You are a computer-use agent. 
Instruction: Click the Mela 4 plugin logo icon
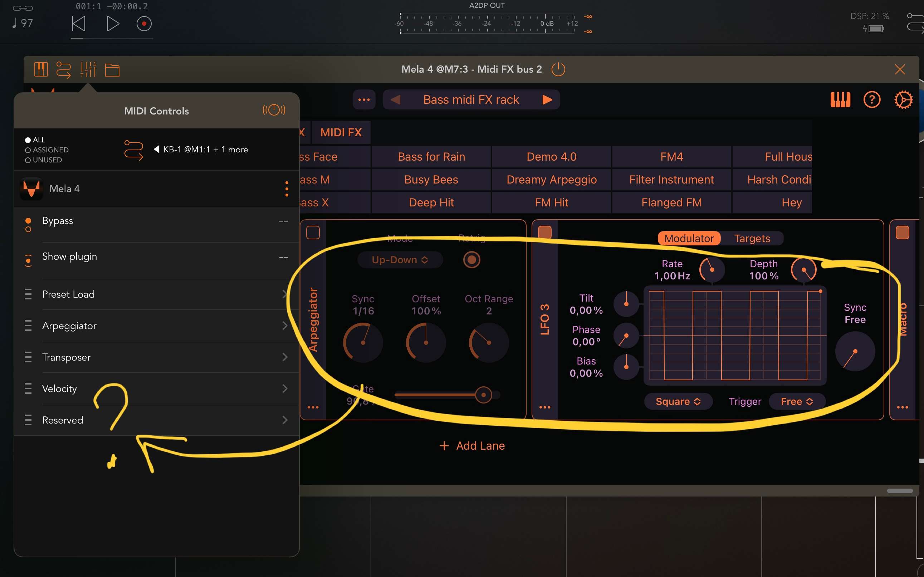point(31,188)
